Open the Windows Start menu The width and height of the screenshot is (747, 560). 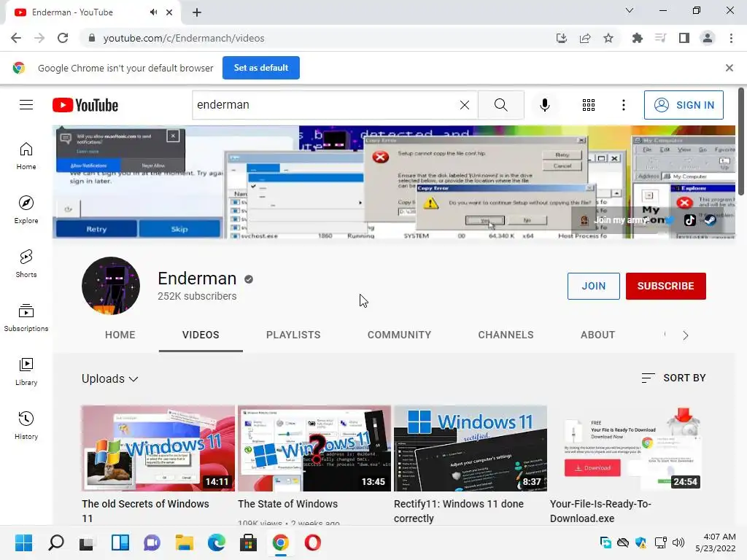(x=23, y=542)
